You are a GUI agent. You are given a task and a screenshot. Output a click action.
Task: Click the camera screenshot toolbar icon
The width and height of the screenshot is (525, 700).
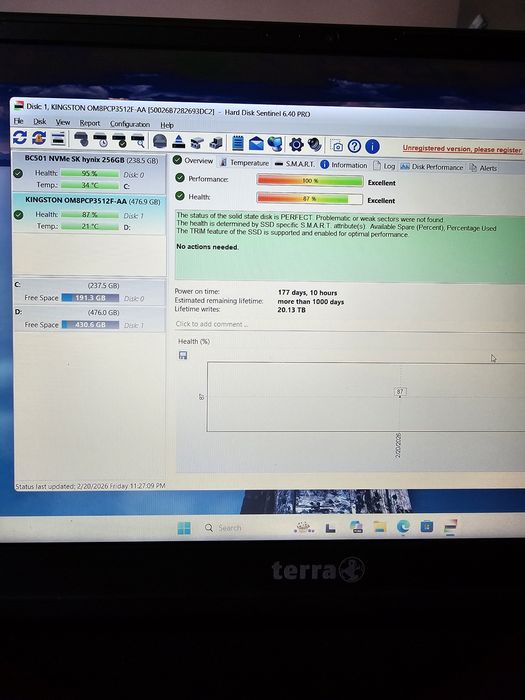pos(338,146)
